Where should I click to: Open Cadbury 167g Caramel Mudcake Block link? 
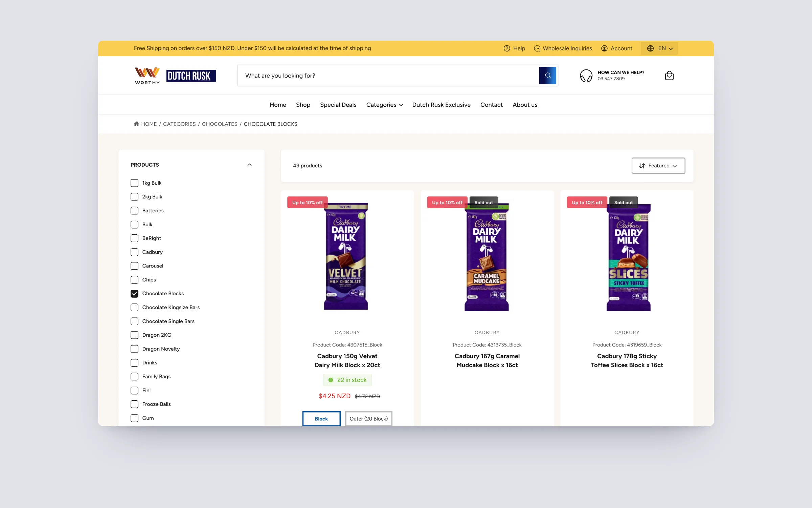point(487,360)
